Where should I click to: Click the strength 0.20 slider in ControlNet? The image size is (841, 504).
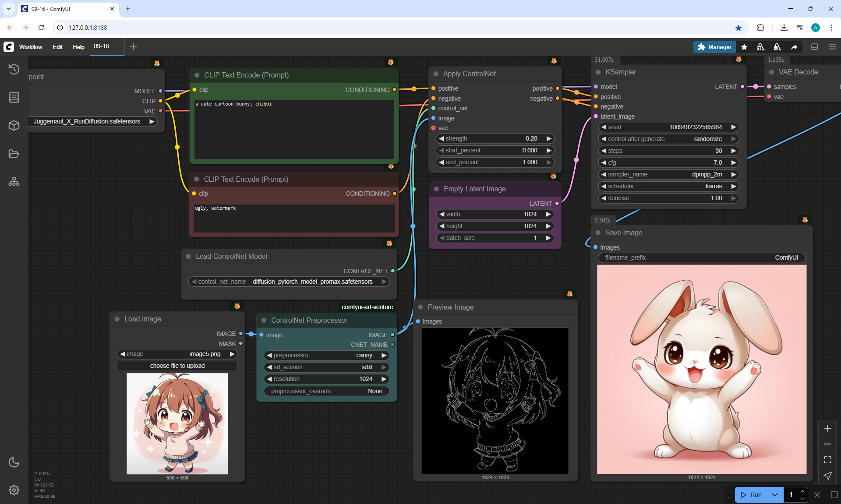495,138
